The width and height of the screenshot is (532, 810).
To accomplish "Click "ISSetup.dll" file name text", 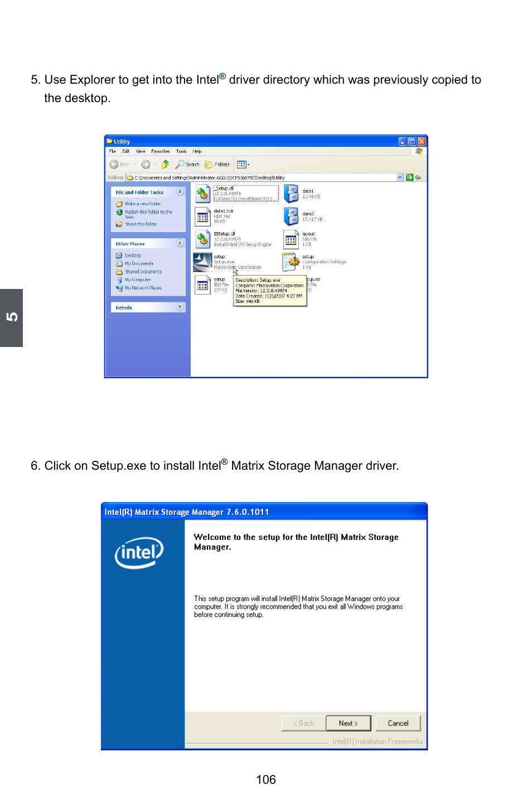I will tap(224, 234).
